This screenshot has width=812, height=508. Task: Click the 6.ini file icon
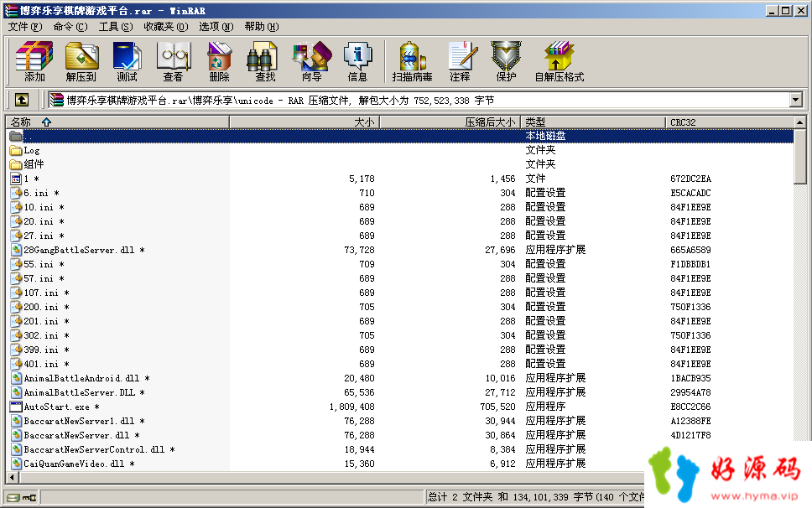tap(17, 193)
